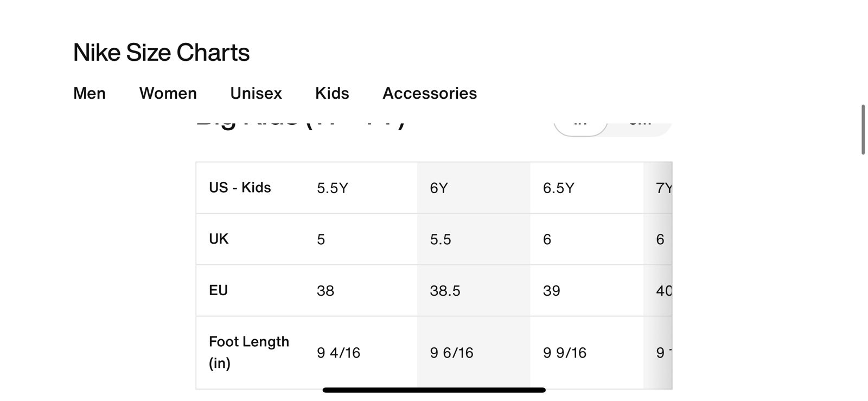Click the EU 39 cell
Image resolution: width=868 pixels, height=401 pixels.
coord(586,290)
